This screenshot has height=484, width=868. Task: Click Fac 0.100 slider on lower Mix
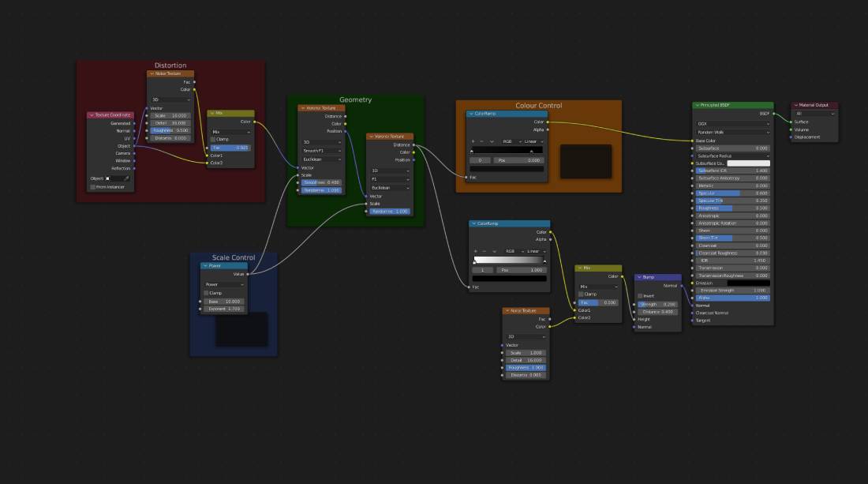pos(598,302)
